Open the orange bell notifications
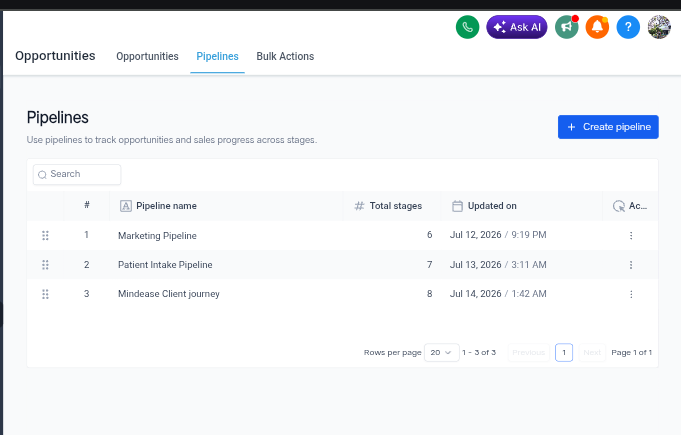This screenshot has height=435, width=681. pos(597,27)
